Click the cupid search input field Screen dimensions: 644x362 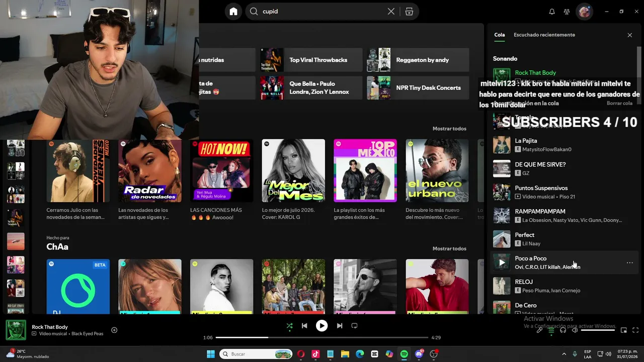(322, 12)
